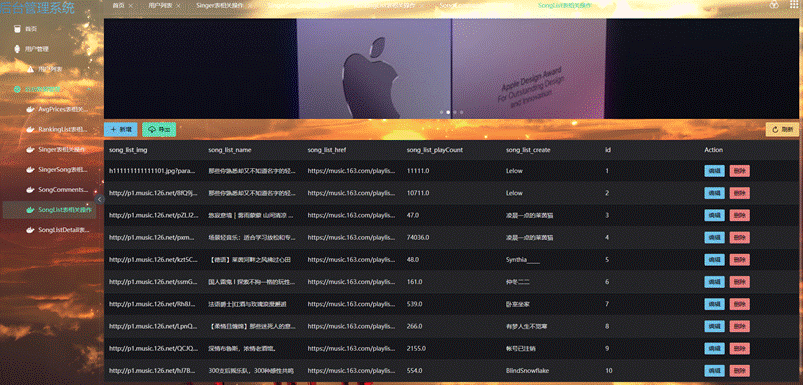The width and height of the screenshot is (803, 385).
Task: Delete the row with id 9
Action: tap(739, 349)
